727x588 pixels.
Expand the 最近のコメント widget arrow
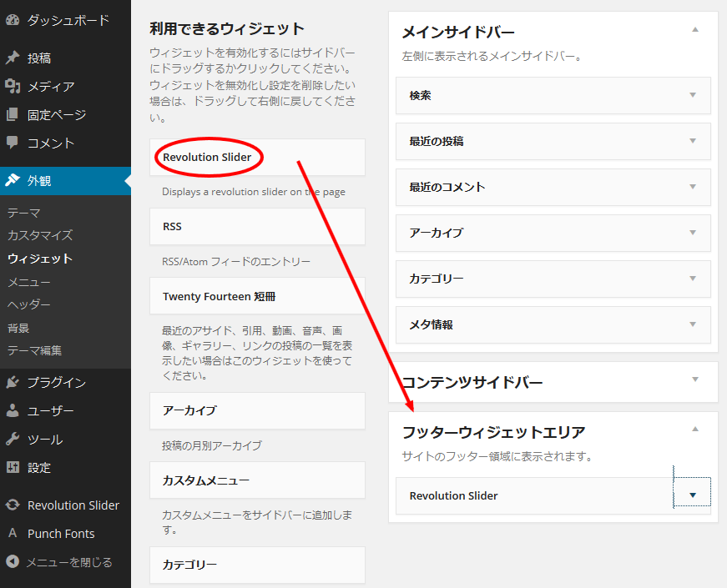693,187
